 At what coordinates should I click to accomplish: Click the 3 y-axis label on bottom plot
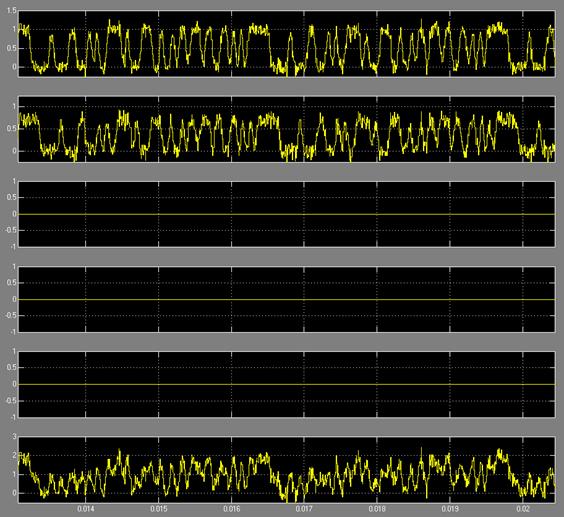14,436
